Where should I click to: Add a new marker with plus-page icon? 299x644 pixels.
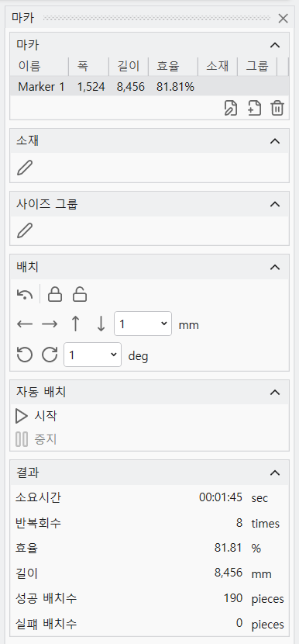coord(254,109)
